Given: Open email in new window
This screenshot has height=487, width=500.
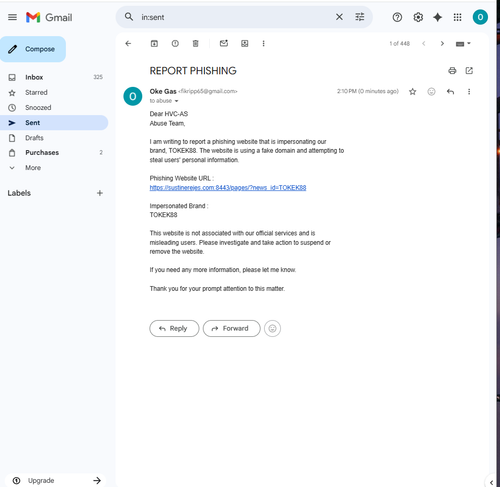Looking at the screenshot, I should pos(469,71).
